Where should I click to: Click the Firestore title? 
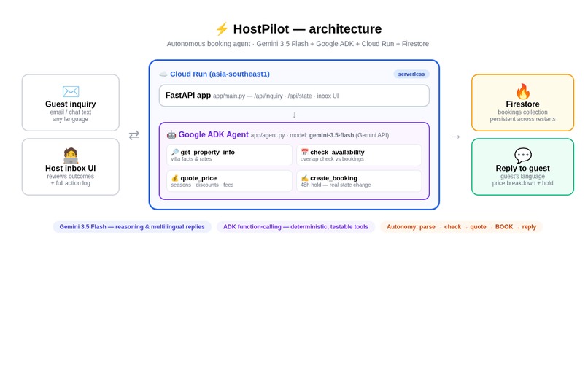pos(523,104)
